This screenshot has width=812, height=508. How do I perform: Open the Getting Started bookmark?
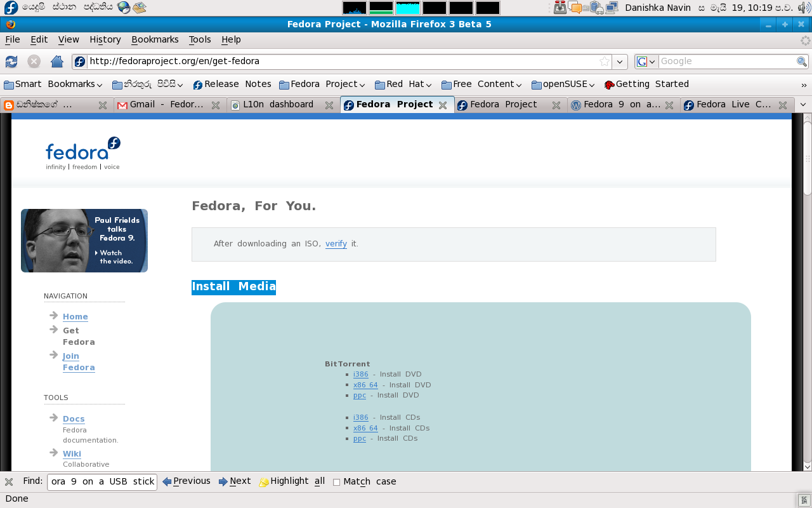(646, 84)
